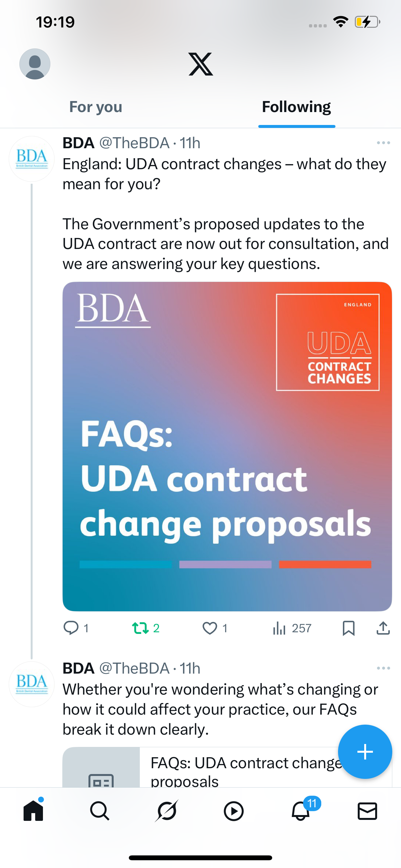Switch to the For you tab
Screen dimensions: 401x868
(96, 107)
